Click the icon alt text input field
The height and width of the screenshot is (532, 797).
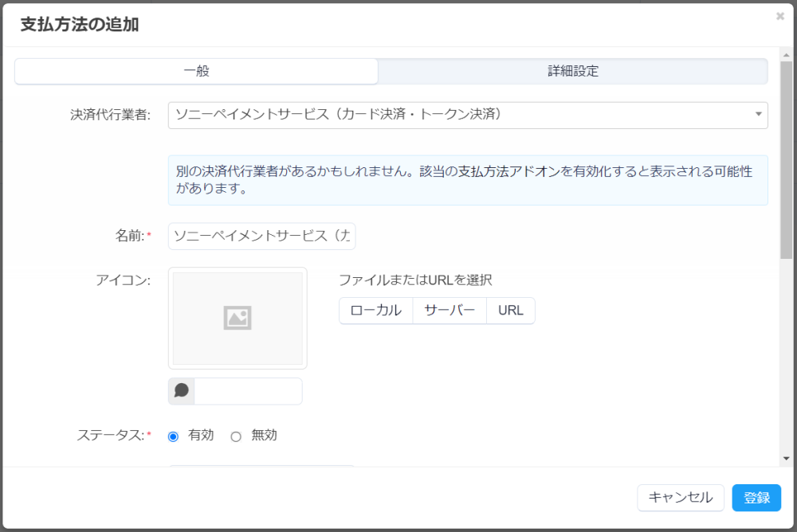pos(248,391)
